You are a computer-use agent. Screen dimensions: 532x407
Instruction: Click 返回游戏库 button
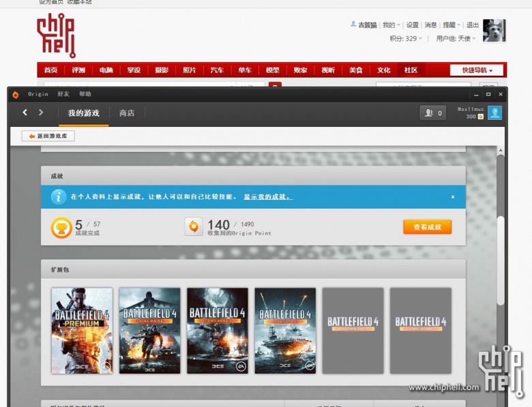(x=48, y=136)
